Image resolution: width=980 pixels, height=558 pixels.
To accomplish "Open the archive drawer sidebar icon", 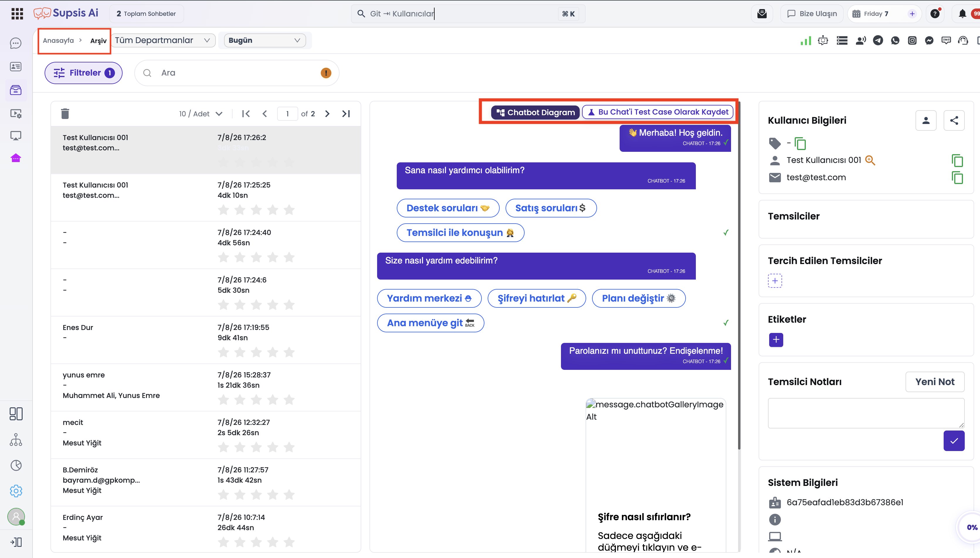I will coord(16,90).
